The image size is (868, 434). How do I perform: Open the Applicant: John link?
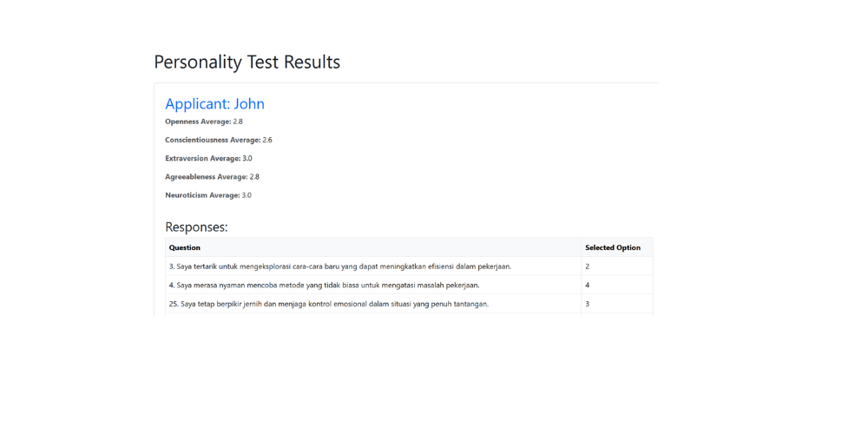(214, 104)
